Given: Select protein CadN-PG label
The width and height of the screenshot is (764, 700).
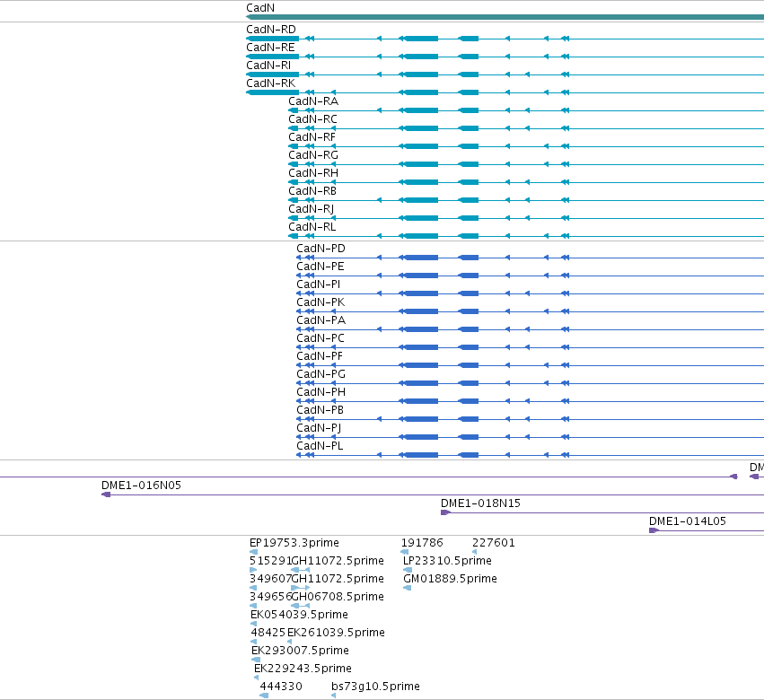Looking at the screenshot, I should tap(321, 374).
